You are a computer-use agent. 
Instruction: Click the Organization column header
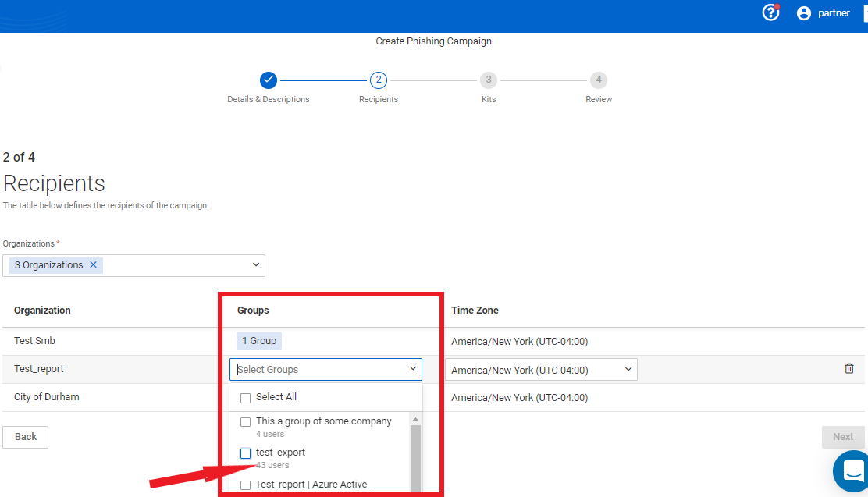(42, 310)
